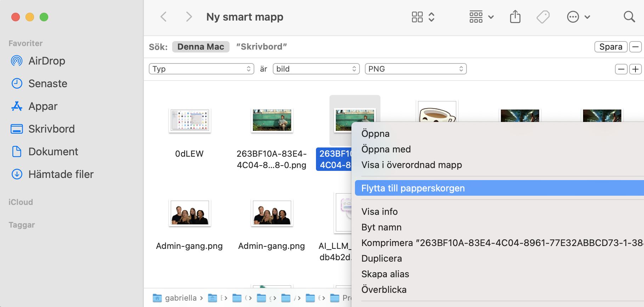Choose Flytta till papperskorgen
The image size is (644, 307).
[x=499, y=188]
